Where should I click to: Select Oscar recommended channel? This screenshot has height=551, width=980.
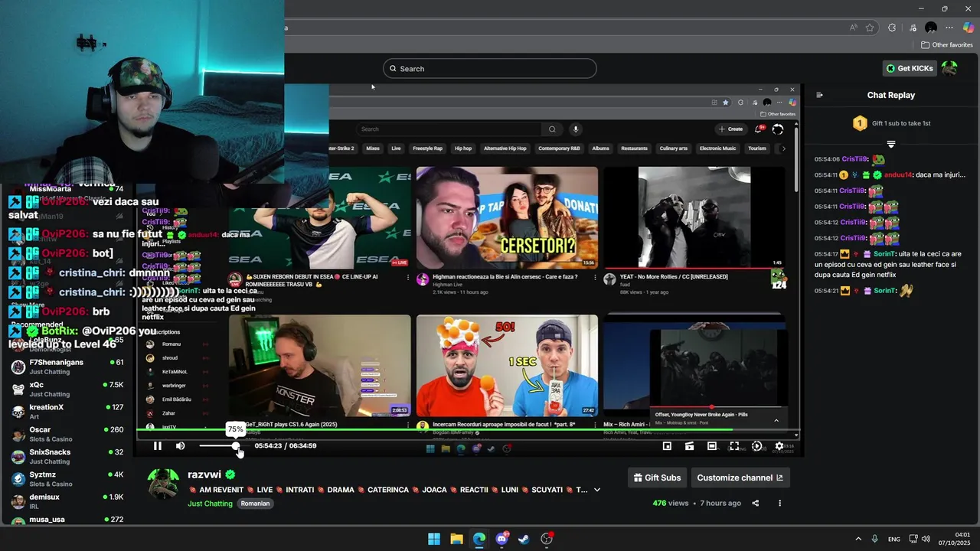[67, 434]
